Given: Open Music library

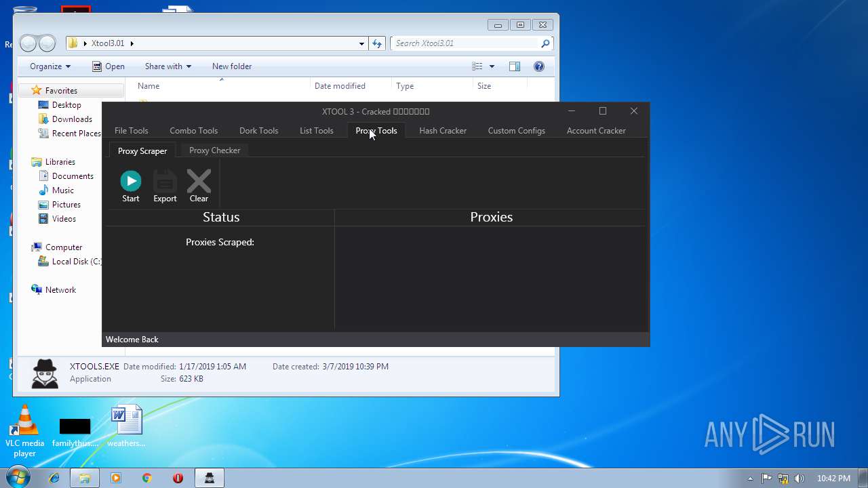Looking at the screenshot, I should [62, 190].
